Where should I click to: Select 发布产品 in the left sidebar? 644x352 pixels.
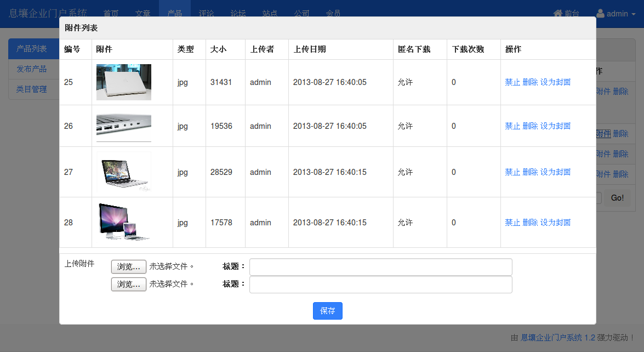(x=32, y=69)
